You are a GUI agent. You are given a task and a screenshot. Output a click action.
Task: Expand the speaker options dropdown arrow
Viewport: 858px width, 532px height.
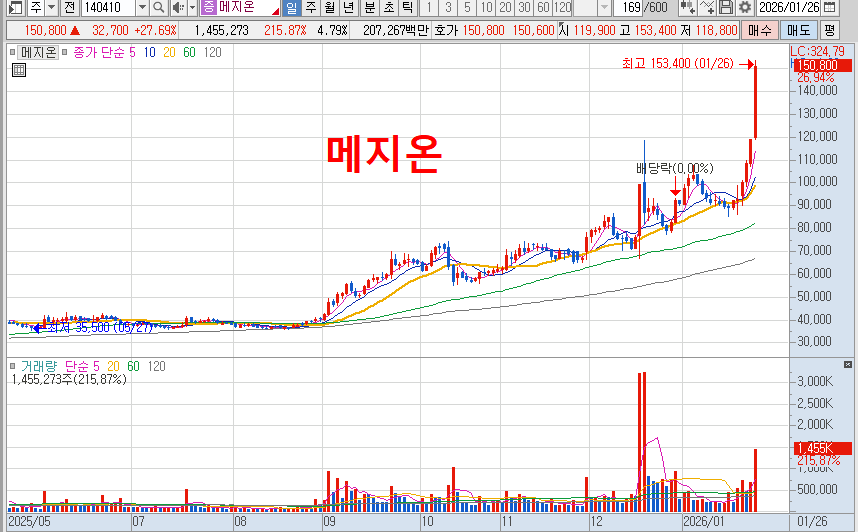(x=192, y=8)
